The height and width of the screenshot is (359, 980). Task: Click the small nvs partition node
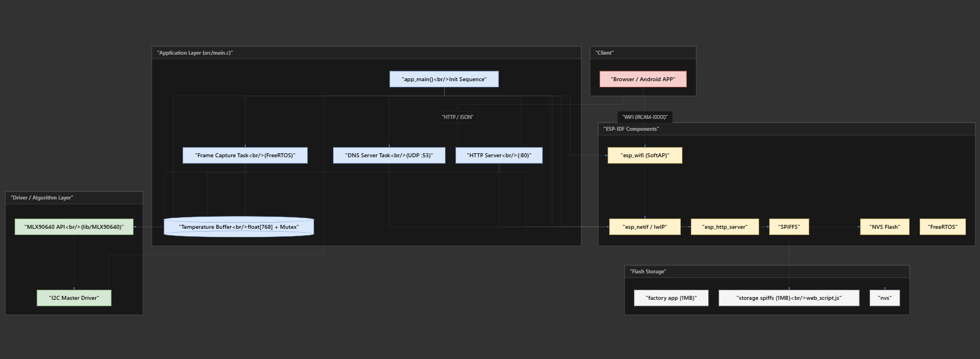[885, 298]
